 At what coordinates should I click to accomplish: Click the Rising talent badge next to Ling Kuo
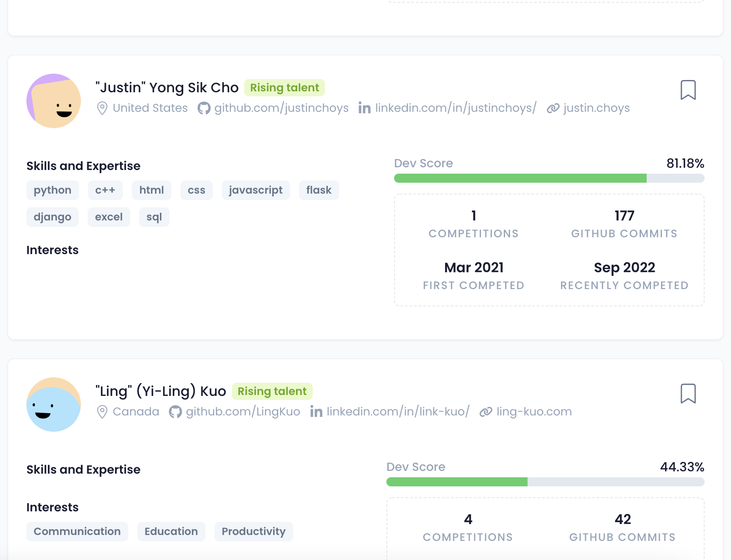click(x=272, y=391)
